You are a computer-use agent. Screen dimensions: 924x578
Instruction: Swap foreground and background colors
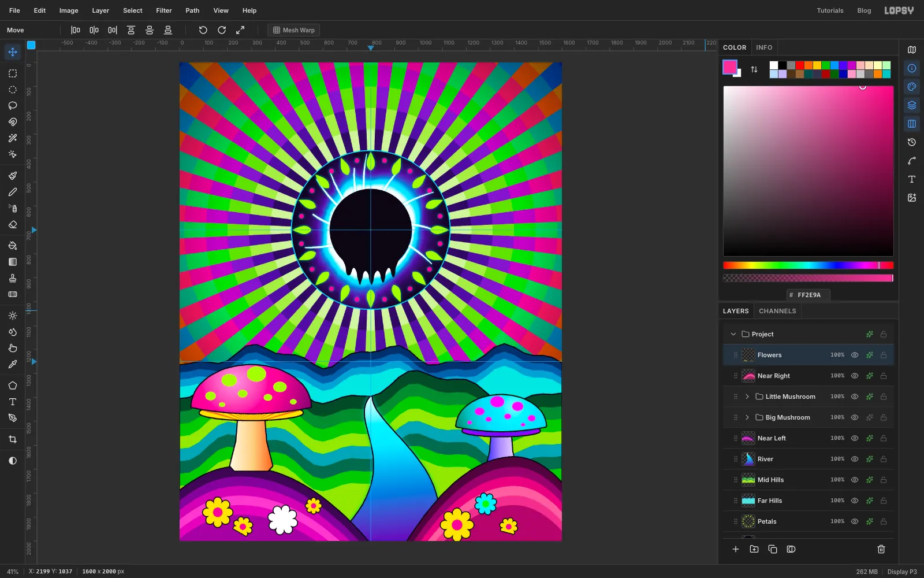754,69
